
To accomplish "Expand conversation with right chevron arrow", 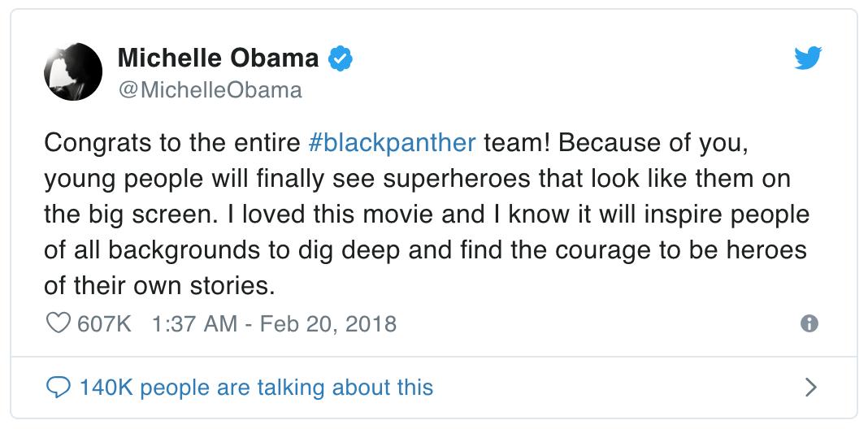I will click(809, 387).
